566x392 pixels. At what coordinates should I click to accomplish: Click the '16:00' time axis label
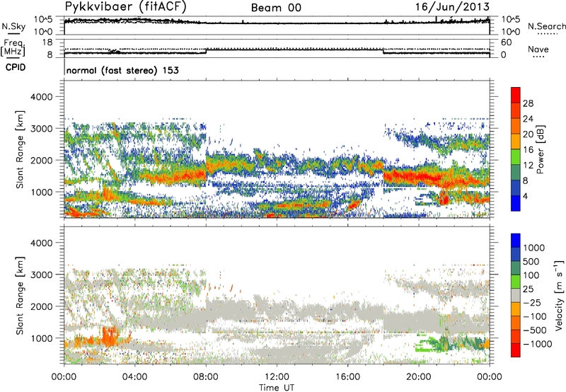347,377
